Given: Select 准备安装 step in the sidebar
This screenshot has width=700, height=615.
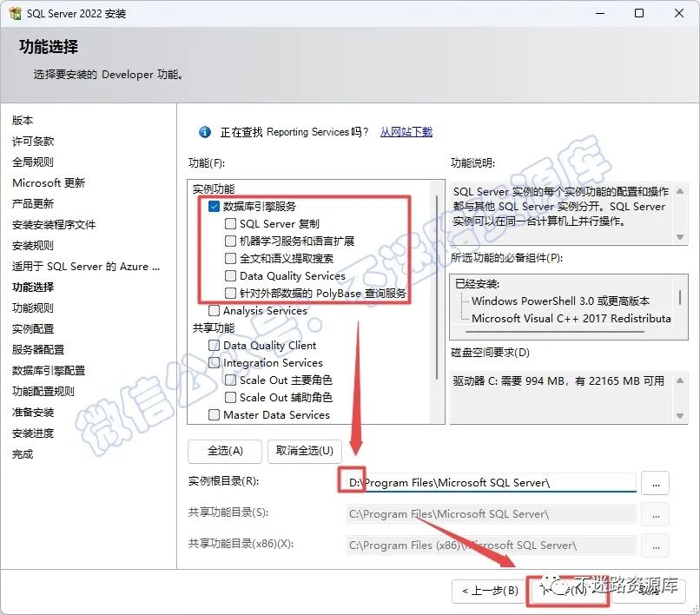Looking at the screenshot, I should pos(33,413).
